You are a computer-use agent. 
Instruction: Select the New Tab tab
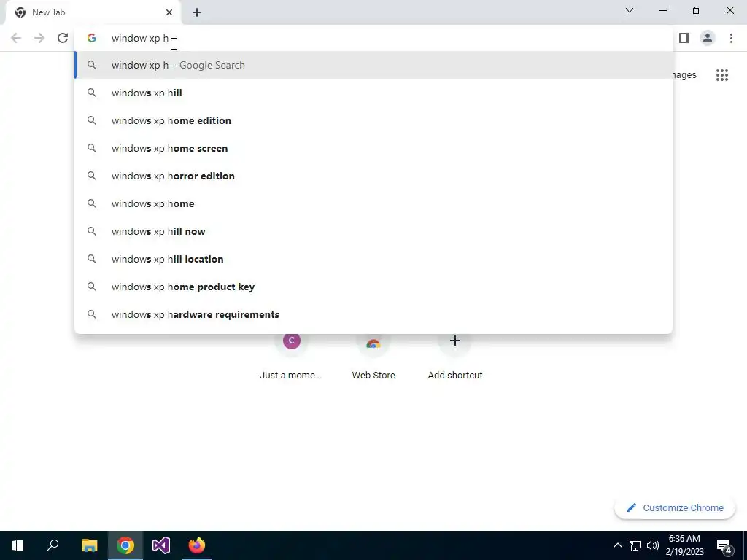[x=93, y=12]
